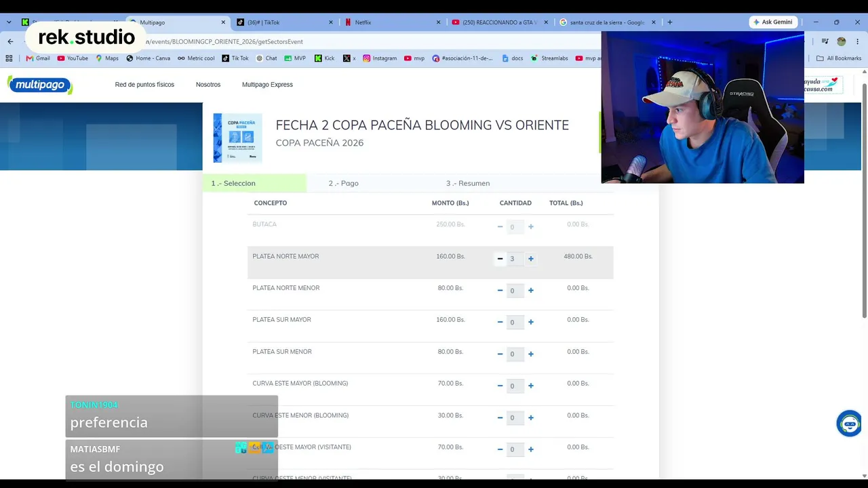Increase BUTACA ticket quantity
Image resolution: width=868 pixels, height=488 pixels.
point(531,227)
